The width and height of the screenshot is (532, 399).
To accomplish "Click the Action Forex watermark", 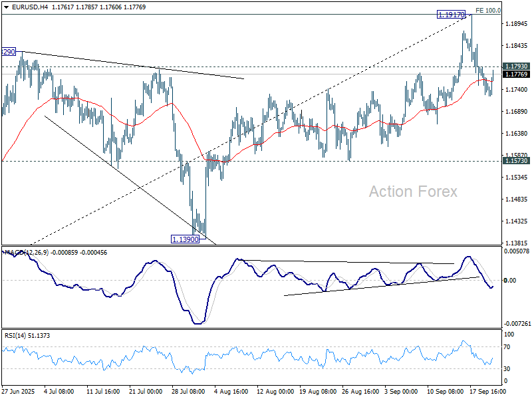I will (413, 192).
